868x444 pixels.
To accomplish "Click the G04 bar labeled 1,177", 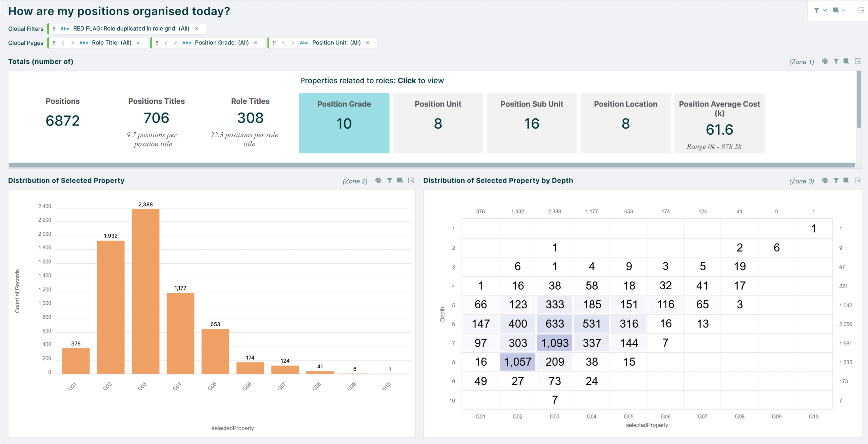I will 180,333.
